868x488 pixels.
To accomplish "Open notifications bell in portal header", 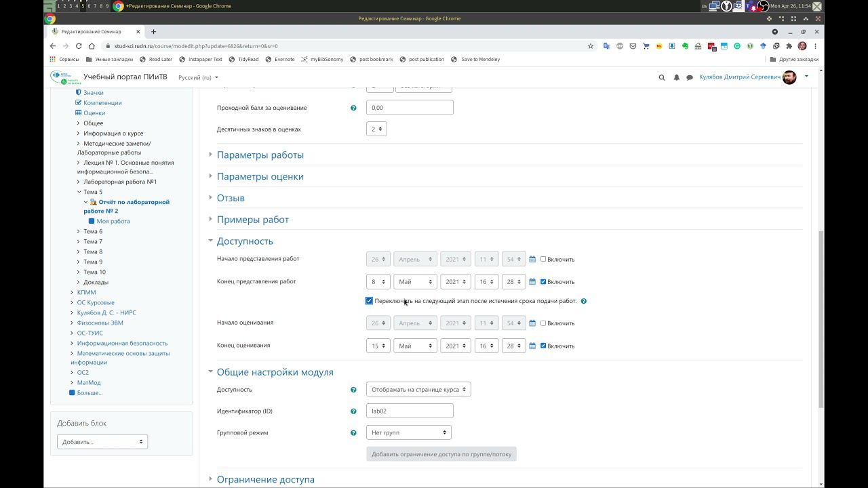I will point(676,77).
